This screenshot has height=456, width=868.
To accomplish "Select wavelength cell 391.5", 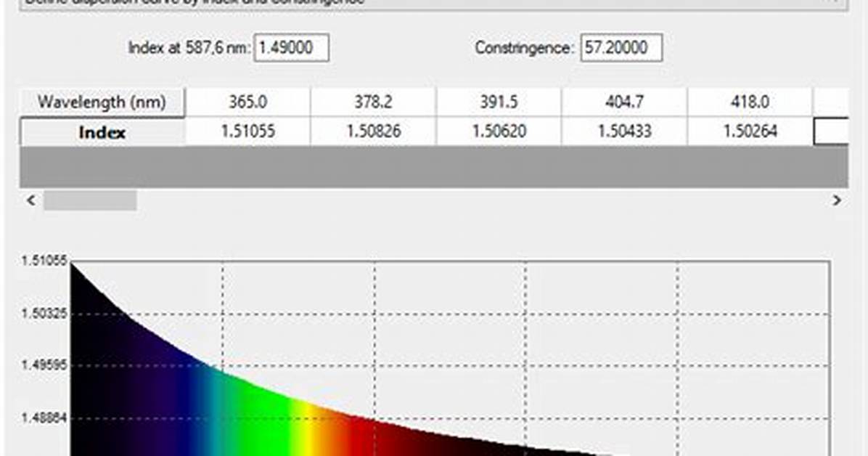I will pos(499,102).
